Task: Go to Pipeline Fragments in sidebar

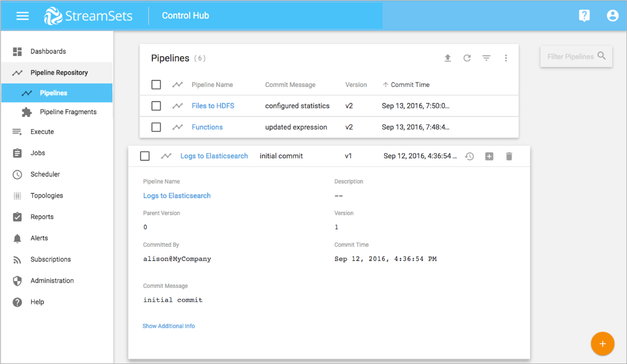Action: coord(68,112)
